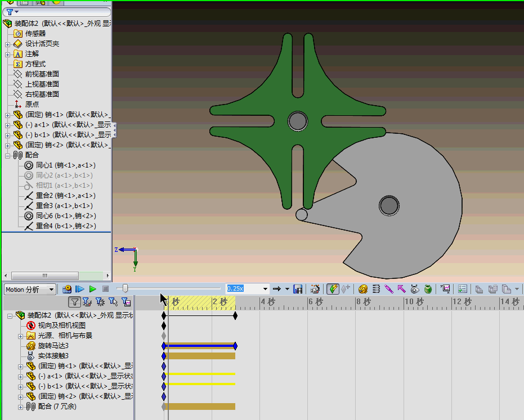Click feature tree horizontal scrollbar thumb
This screenshot has width=524, height=420.
[45, 276]
